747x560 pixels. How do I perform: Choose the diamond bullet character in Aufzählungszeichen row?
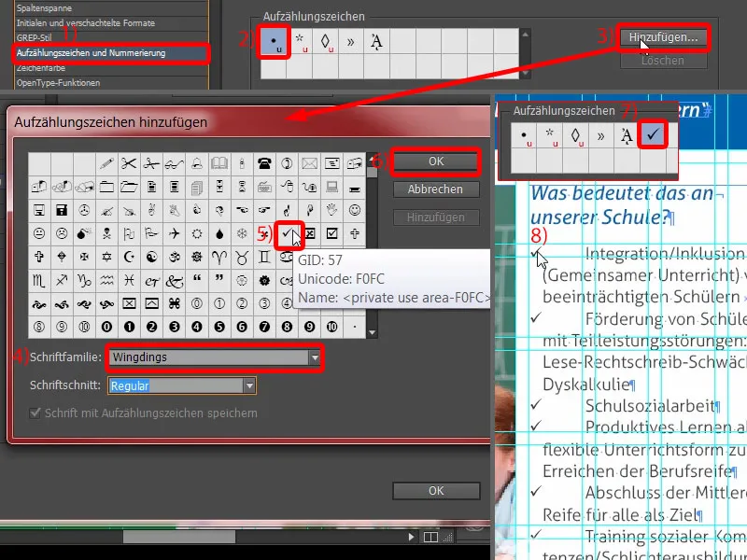click(327, 39)
